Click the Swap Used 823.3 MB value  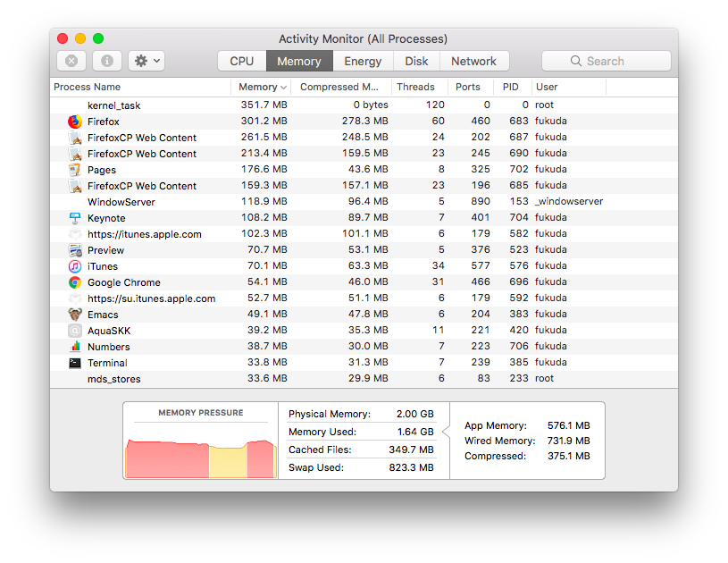tap(412, 467)
